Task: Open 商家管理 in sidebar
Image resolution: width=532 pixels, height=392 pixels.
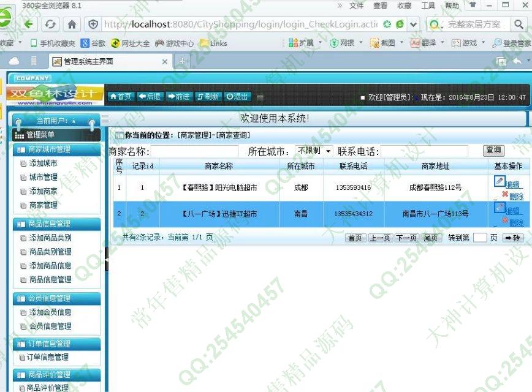Action: (43, 205)
